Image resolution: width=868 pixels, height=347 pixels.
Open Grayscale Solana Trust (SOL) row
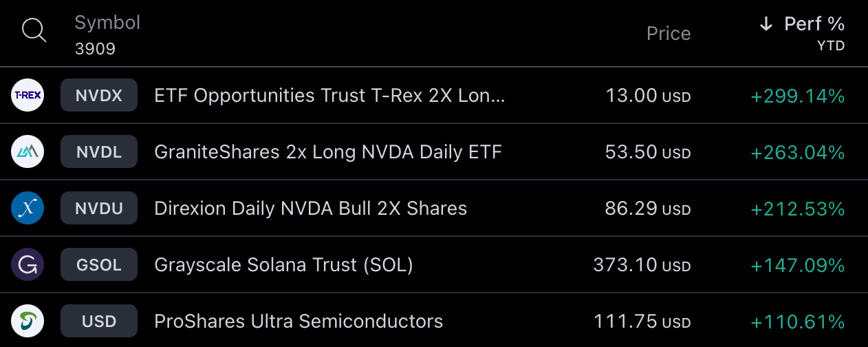click(434, 265)
